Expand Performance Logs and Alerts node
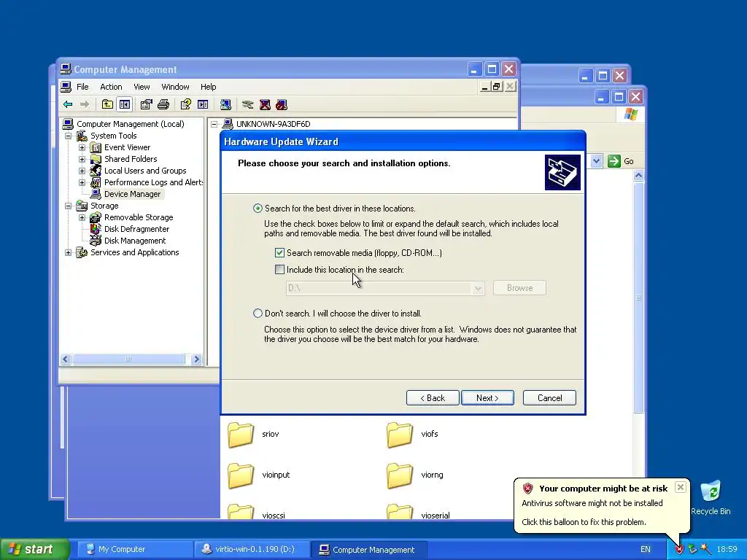The image size is (747, 560). pyautogui.click(x=82, y=182)
